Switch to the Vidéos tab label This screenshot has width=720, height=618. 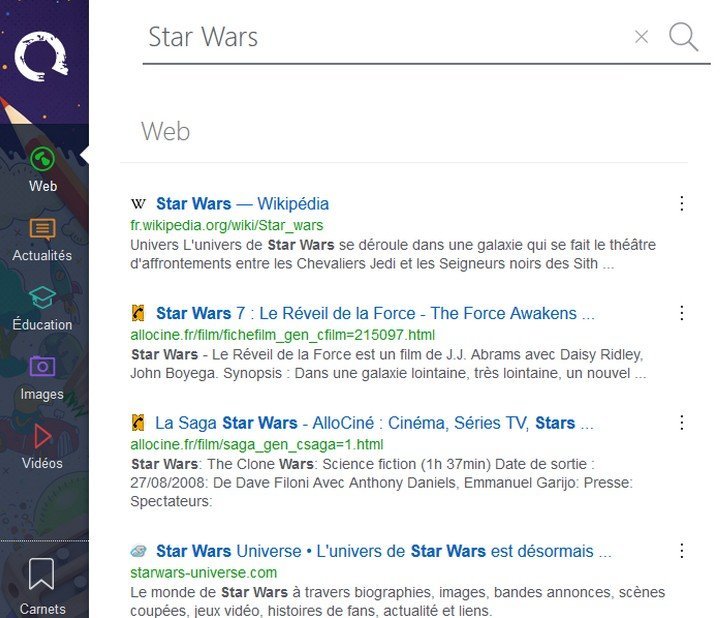pos(42,463)
